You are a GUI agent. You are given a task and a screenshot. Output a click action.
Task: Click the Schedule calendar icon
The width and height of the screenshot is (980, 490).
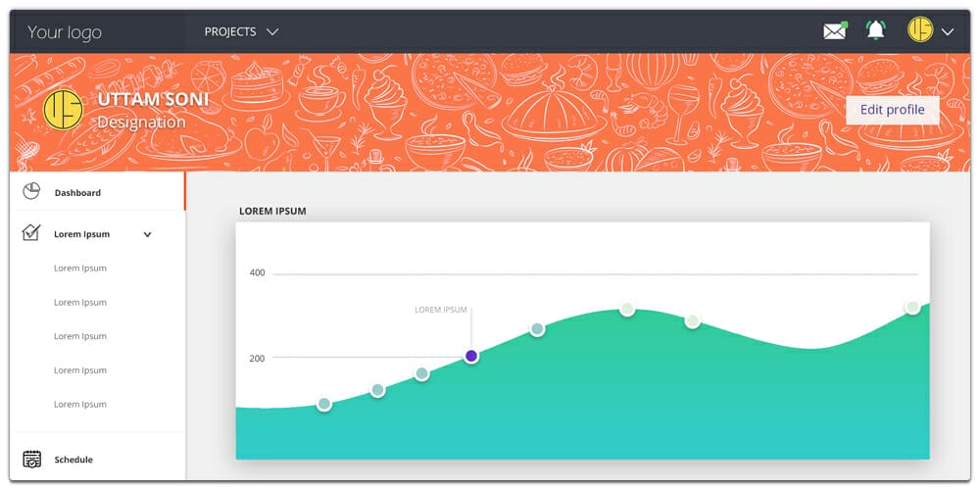pyautogui.click(x=32, y=459)
